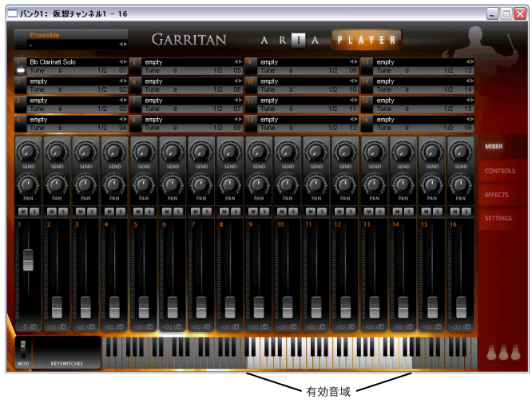Turn the SEND knob on channel 7
The height and width of the screenshot is (403, 532).
tap(200, 152)
